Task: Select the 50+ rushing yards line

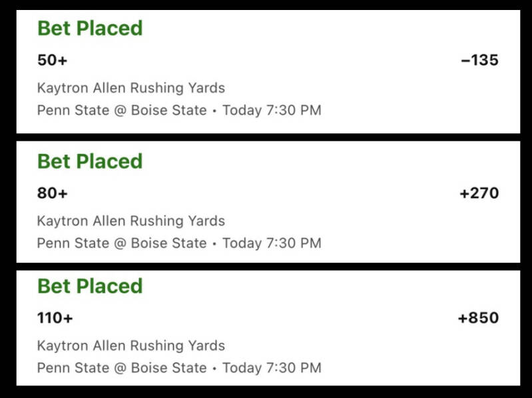Action: coord(52,61)
